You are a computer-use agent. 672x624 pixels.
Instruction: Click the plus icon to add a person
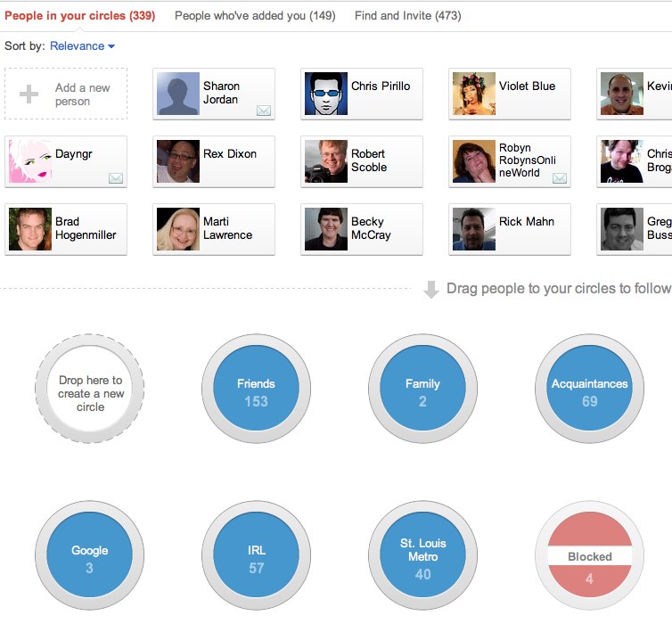(x=29, y=94)
